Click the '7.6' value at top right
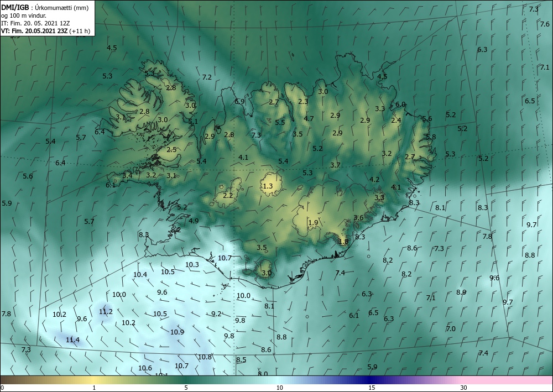The width and height of the screenshot is (553, 392). click(x=545, y=24)
